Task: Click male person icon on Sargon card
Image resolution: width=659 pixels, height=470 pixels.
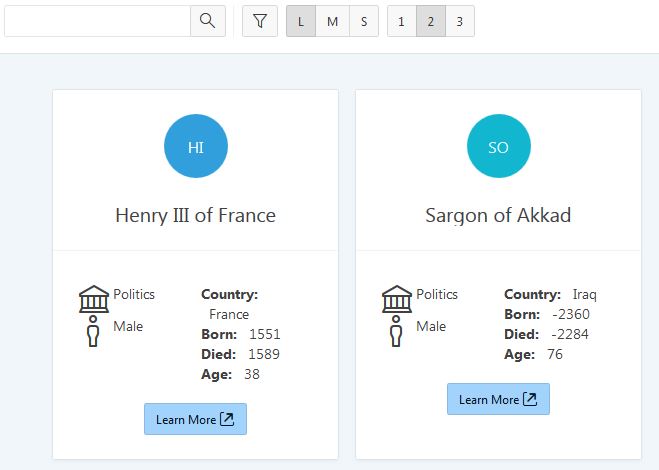Action: pos(396,331)
